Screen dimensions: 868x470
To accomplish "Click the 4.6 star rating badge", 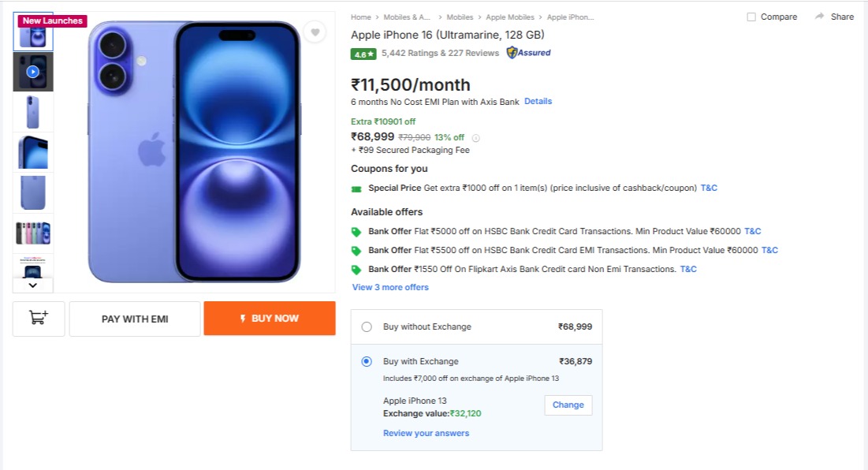I will [x=363, y=54].
